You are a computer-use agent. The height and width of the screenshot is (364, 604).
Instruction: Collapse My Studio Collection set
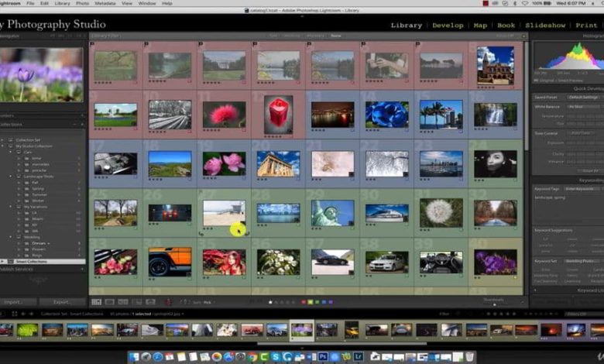[2, 146]
